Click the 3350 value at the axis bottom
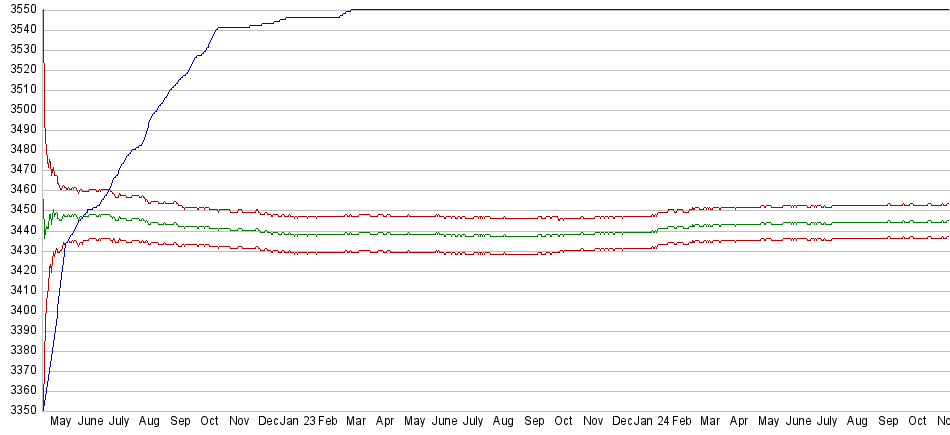The image size is (950, 435). [x=19, y=410]
